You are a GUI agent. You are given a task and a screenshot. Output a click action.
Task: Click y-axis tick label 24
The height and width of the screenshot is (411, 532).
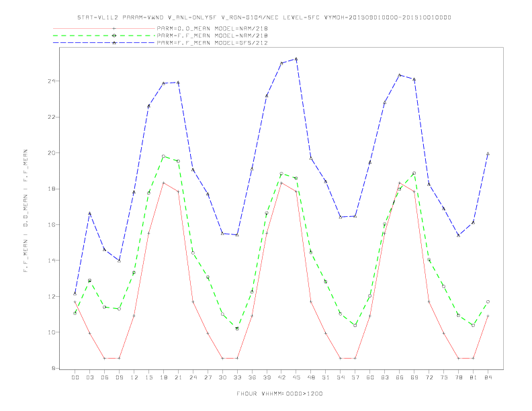pyautogui.click(x=52, y=81)
